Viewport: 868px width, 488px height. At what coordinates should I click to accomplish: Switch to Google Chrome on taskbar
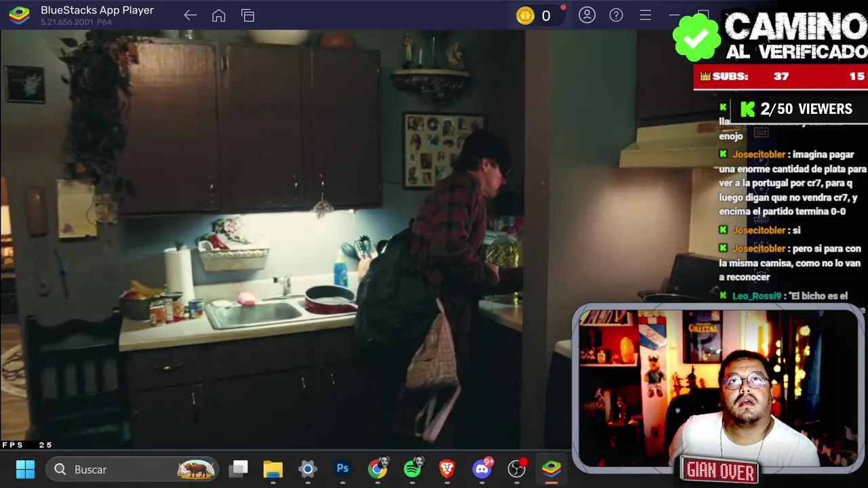pyautogui.click(x=378, y=468)
